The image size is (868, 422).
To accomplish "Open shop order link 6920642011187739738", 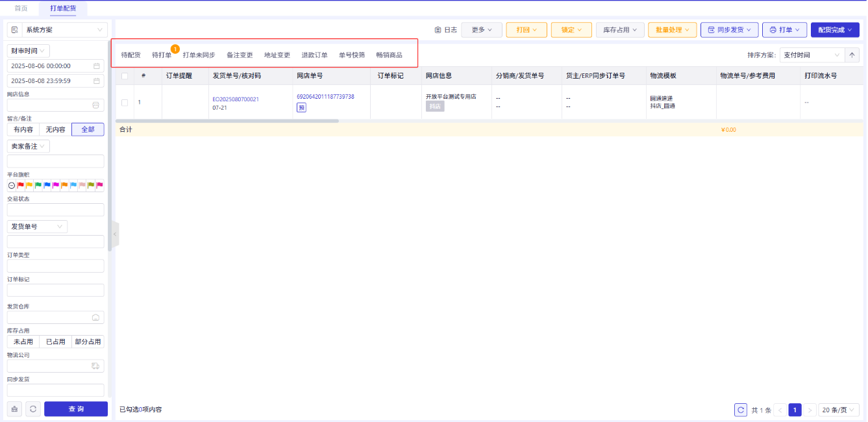I will coord(325,97).
